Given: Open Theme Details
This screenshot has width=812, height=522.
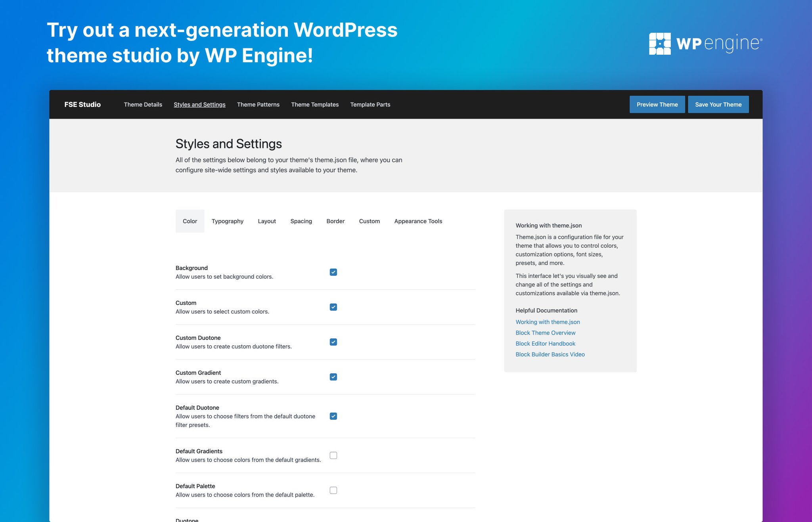Looking at the screenshot, I should pos(143,104).
